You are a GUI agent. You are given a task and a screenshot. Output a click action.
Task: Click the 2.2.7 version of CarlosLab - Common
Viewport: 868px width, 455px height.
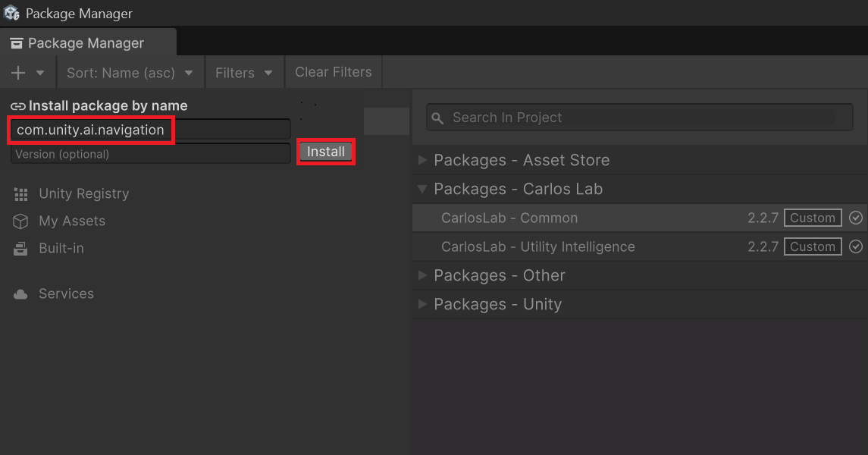coord(763,218)
